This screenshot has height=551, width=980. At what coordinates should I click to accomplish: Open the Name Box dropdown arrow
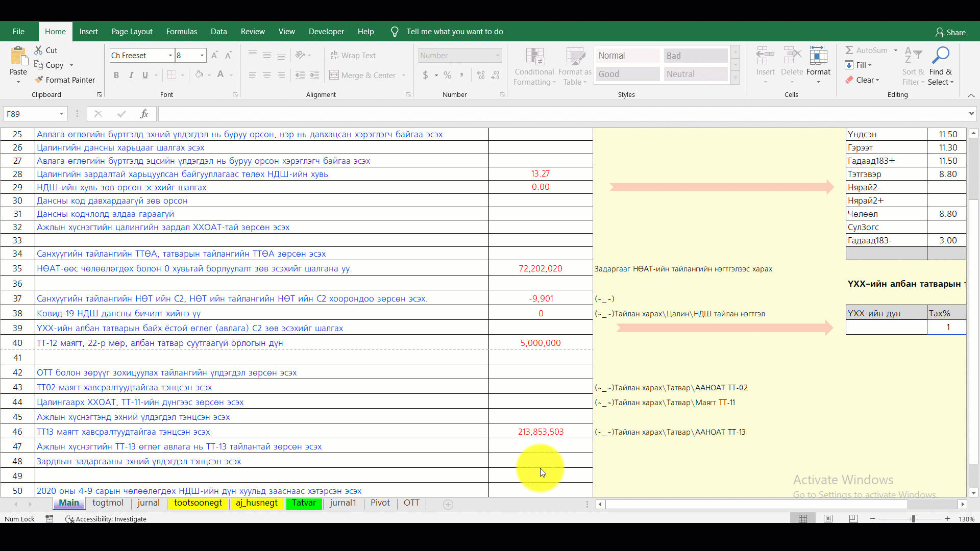click(x=61, y=114)
